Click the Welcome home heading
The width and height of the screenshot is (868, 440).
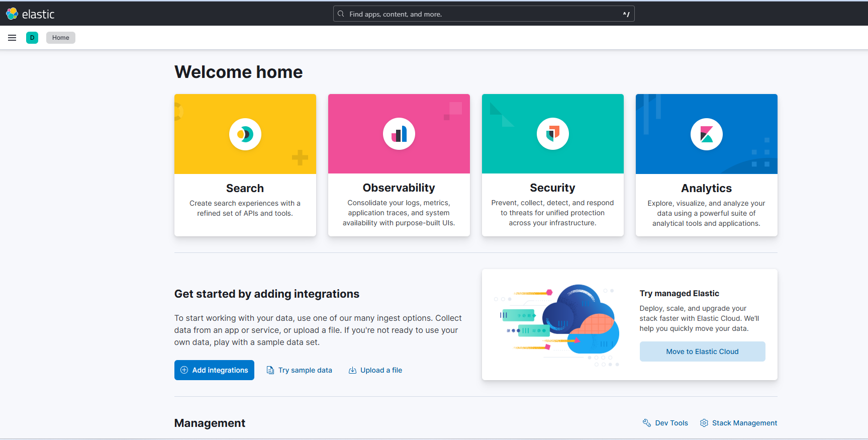click(x=238, y=72)
